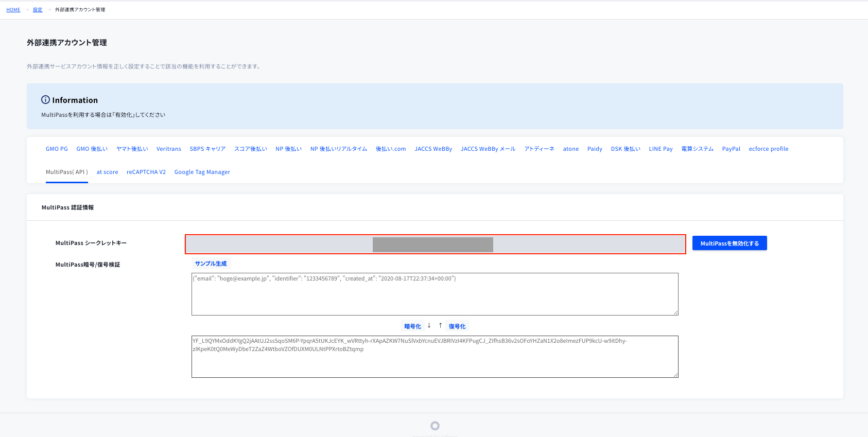Open the スコア後払い tab
Viewport: 868px width, 437px height.
[251, 149]
